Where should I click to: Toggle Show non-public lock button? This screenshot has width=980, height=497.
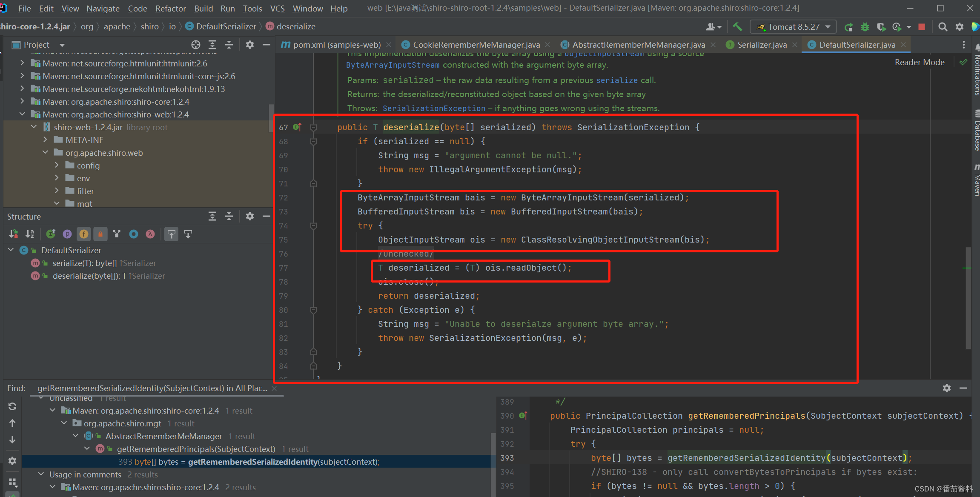100,234
